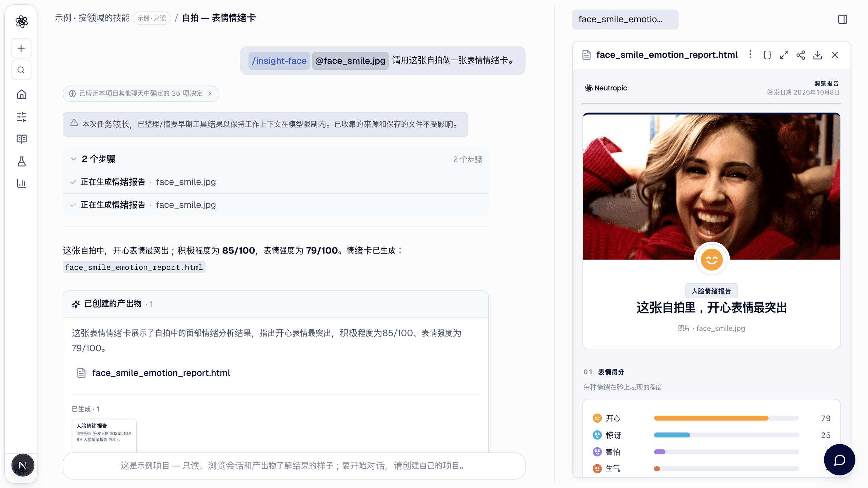Screen dimensions: 868x488
Task: Open the three-dot menu for the report file
Action: pyautogui.click(x=750, y=55)
